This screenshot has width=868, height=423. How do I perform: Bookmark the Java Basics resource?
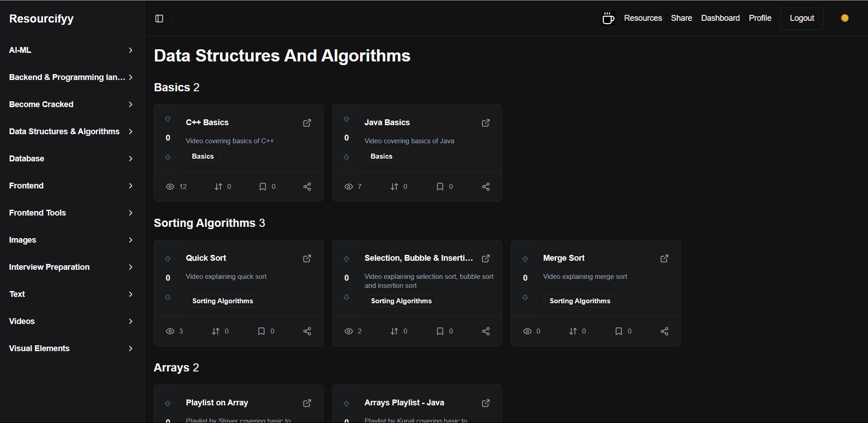pyautogui.click(x=440, y=187)
